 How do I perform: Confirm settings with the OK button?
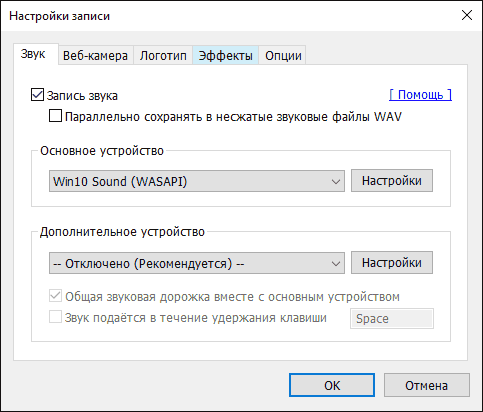click(x=332, y=385)
